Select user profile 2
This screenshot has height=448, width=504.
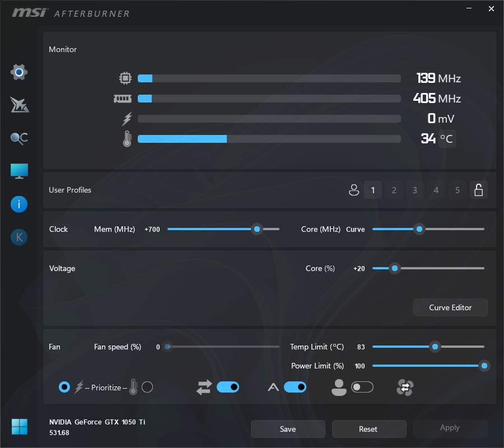coord(394,190)
